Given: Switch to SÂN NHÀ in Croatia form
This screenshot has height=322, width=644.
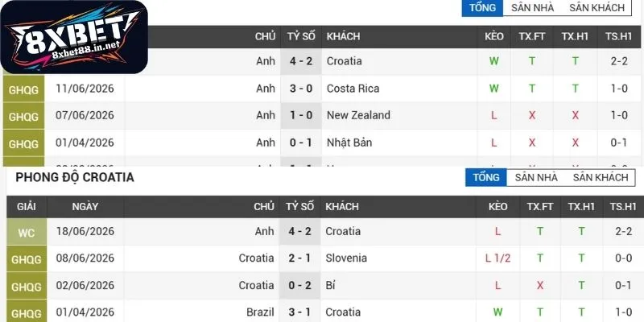Looking at the screenshot, I should pyautogui.click(x=536, y=177).
